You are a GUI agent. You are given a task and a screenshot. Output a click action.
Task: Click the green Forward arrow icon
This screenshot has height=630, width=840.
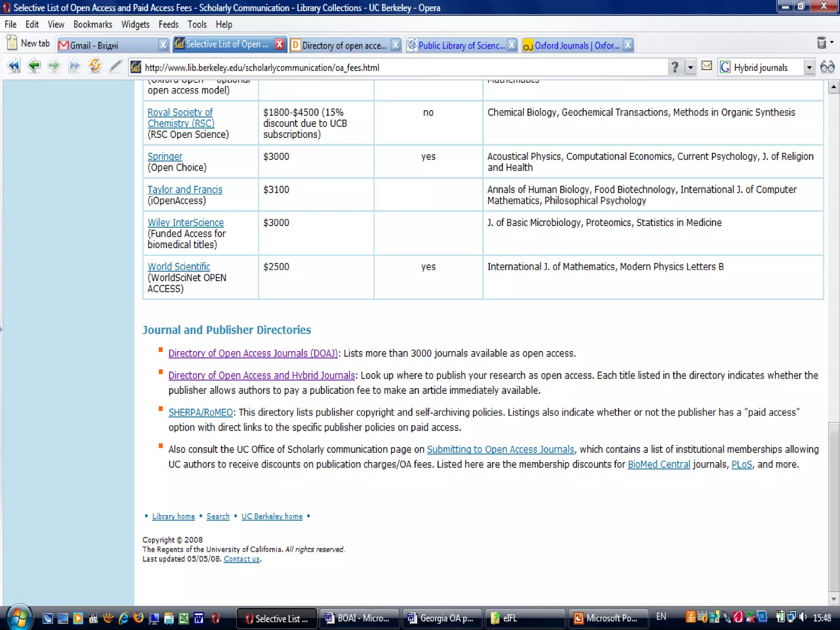pyautogui.click(x=54, y=66)
